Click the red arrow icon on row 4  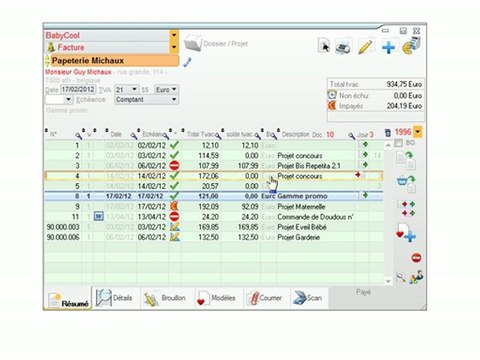point(359,175)
